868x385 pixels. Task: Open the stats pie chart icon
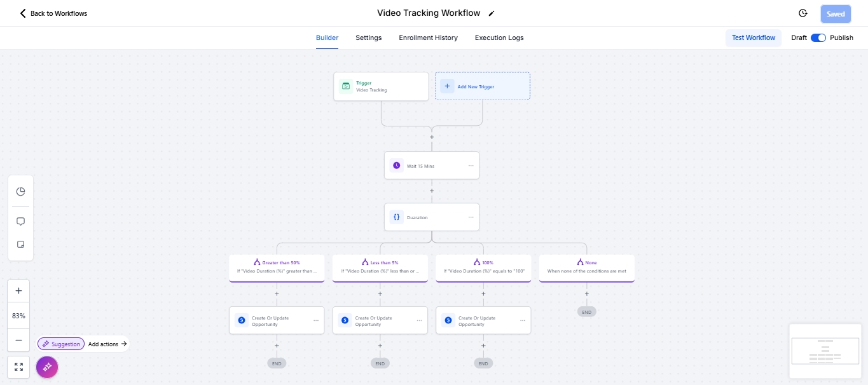click(x=20, y=192)
